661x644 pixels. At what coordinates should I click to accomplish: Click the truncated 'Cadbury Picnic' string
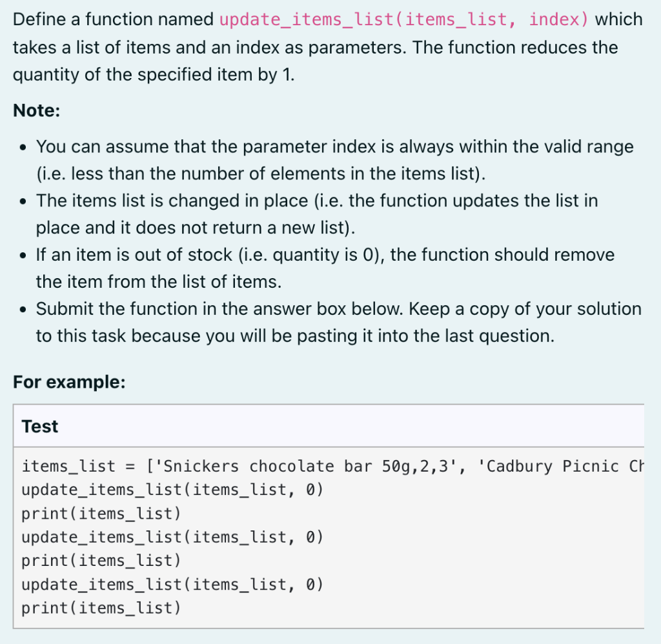[x=561, y=466]
